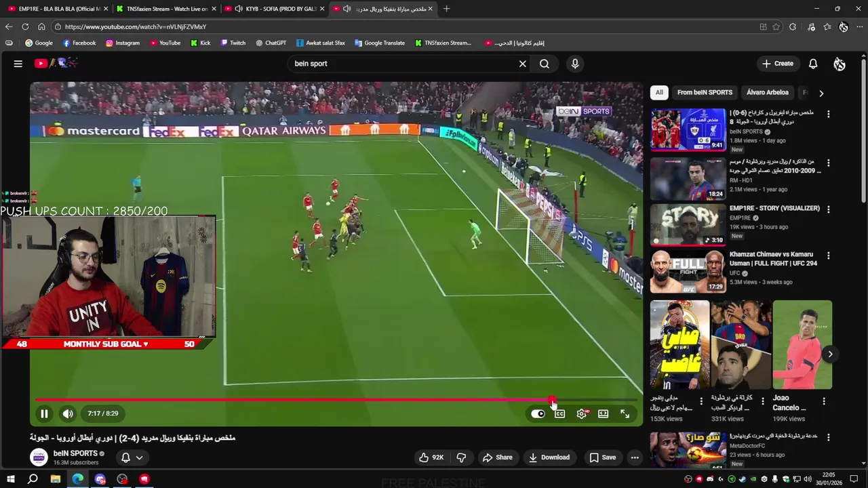
Task: Toggle the autoplay switch
Action: (x=538, y=413)
